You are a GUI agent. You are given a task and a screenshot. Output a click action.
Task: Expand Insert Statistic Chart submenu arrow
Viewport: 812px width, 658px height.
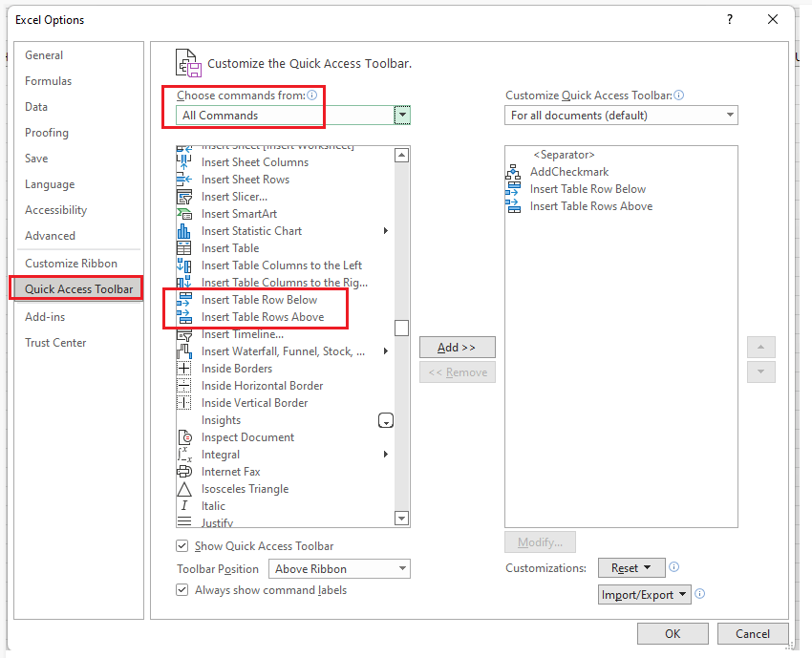pyautogui.click(x=385, y=231)
